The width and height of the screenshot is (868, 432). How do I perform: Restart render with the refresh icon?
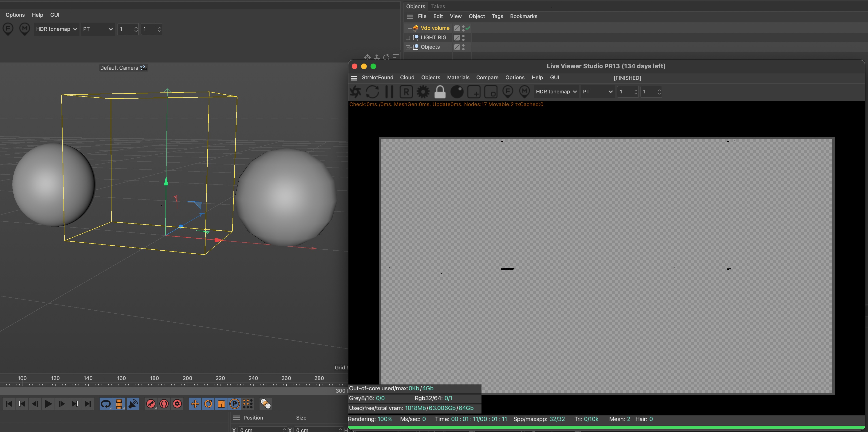(372, 91)
